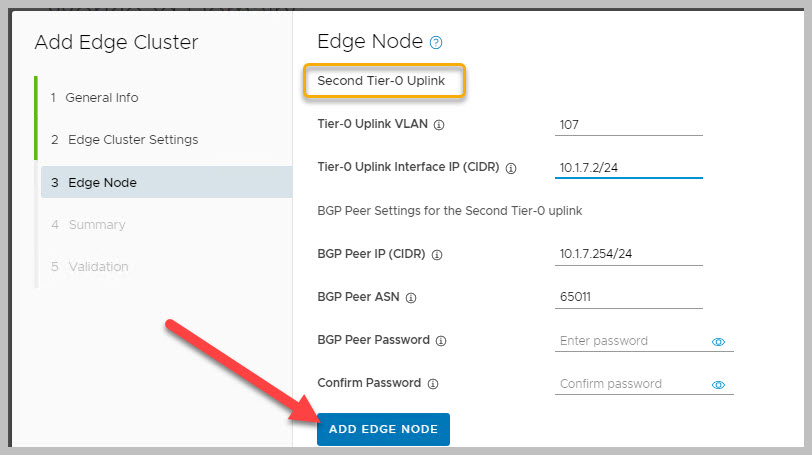Click info icon beside BGP Peer ASN

[x=411, y=297]
